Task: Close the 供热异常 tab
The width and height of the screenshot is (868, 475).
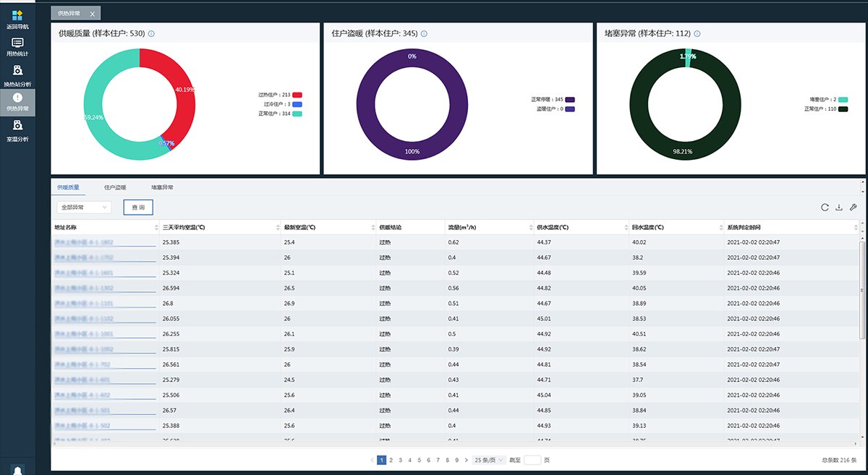Action: coord(92,14)
